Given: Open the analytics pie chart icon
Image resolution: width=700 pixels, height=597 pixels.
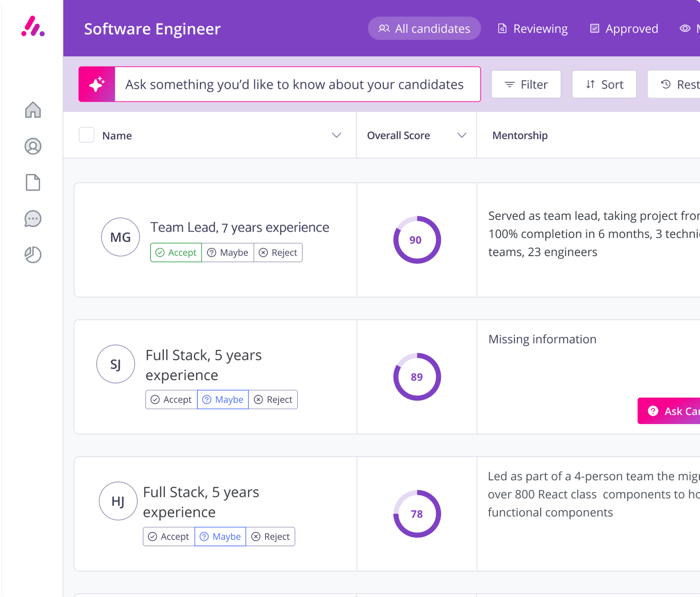Looking at the screenshot, I should point(33,255).
